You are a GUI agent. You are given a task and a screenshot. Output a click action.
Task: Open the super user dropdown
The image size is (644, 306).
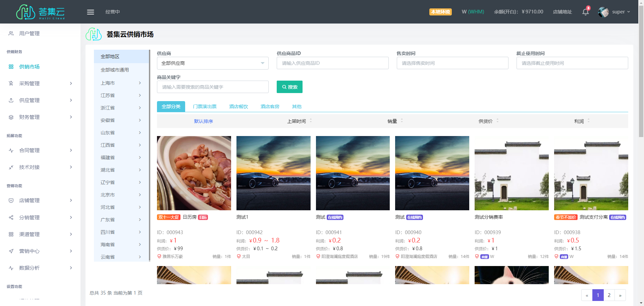621,12
